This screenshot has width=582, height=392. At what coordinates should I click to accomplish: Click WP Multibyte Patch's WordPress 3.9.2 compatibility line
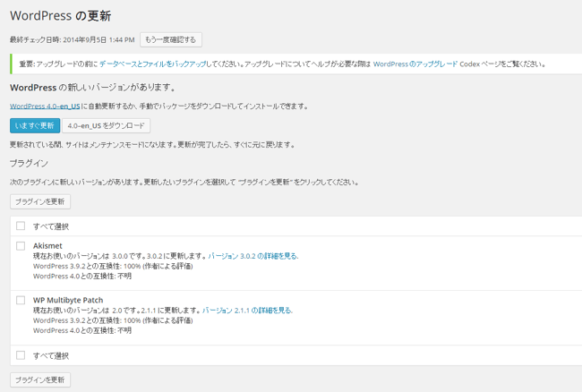(x=113, y=320)
